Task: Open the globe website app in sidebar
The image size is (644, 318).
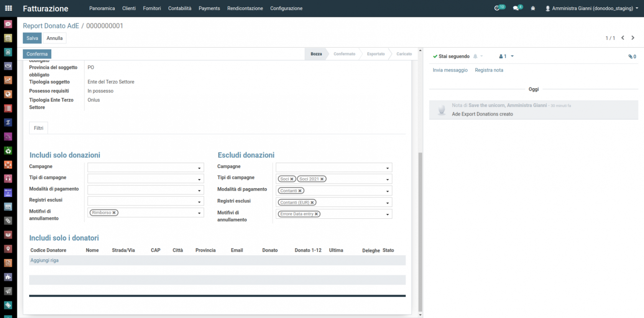Action: pyautogui.click(x=8, y=94)
